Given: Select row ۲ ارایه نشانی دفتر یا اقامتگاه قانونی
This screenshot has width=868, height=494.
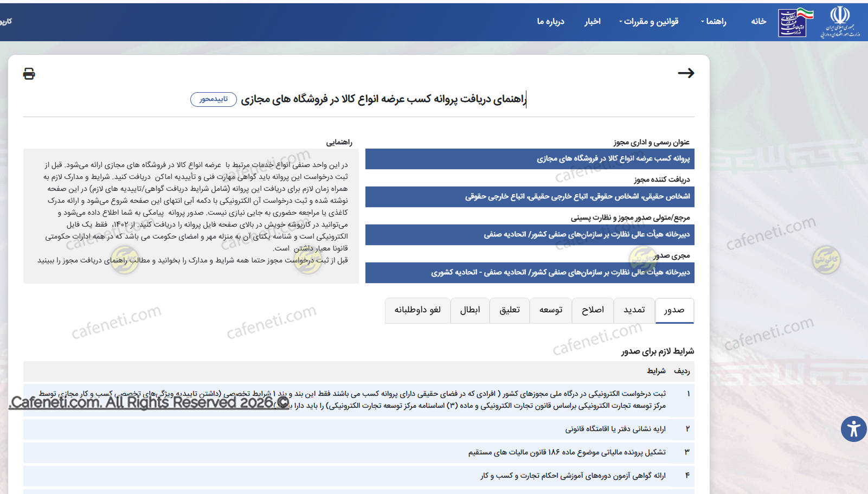Looking at the screenshot, I should click(x=358, y=429).
